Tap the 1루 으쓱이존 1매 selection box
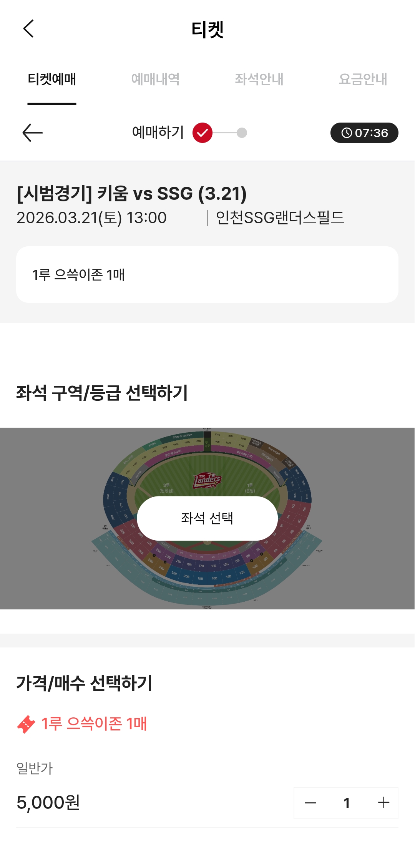 pyautogui.click(x=207, y=275)
